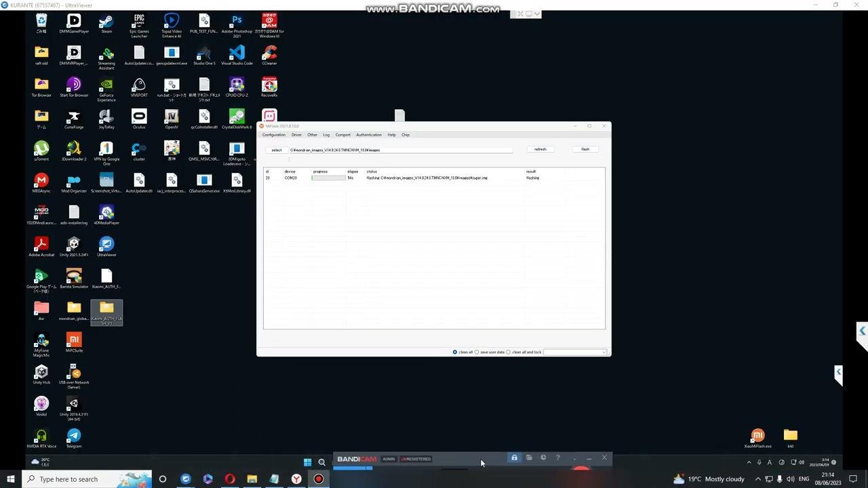868x488 pixels.
Task: Click the NVIDIA RTX Voice desktop icon
Action: coord(41,438)
